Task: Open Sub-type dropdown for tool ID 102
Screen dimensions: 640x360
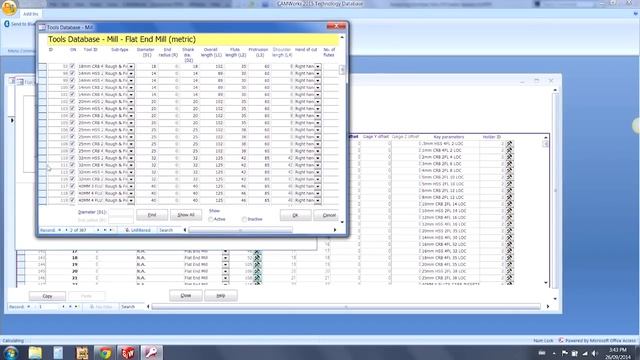Action: (131, 102)
